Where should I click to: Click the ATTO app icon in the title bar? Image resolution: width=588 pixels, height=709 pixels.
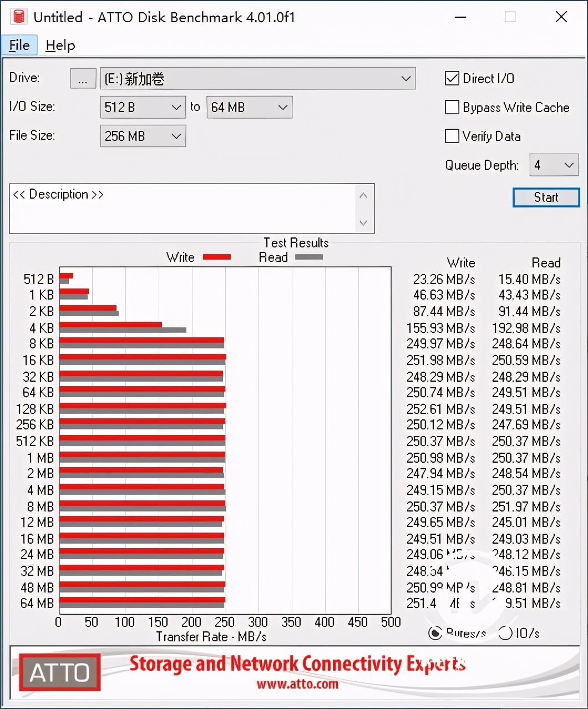[18, 17]
